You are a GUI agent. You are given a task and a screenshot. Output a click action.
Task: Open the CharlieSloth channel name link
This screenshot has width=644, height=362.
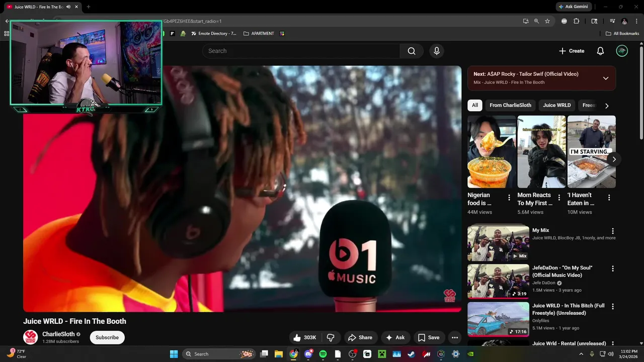(x=58, y=334)
